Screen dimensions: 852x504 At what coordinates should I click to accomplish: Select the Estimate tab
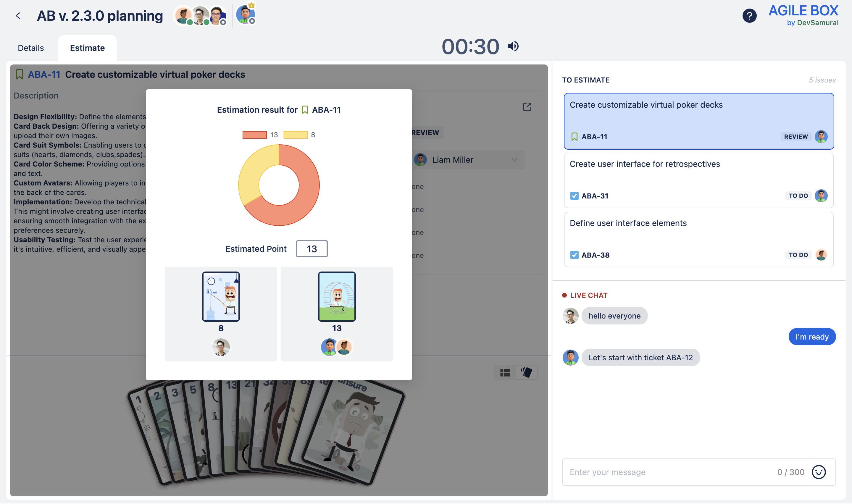87,48
